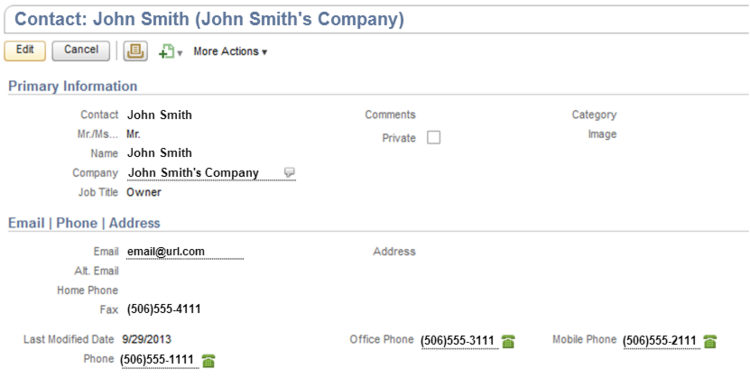750x387 pixels.
Task: Open the More Actions menu
Action: (230, 51)
